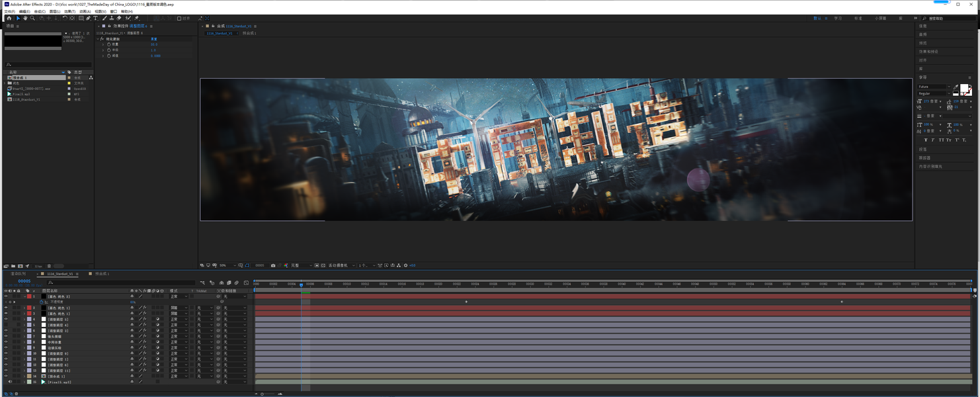Select the Puppet Pin tool
This screenshot has height=397, width=980.
pyautogui.click(x=136, y=19)
